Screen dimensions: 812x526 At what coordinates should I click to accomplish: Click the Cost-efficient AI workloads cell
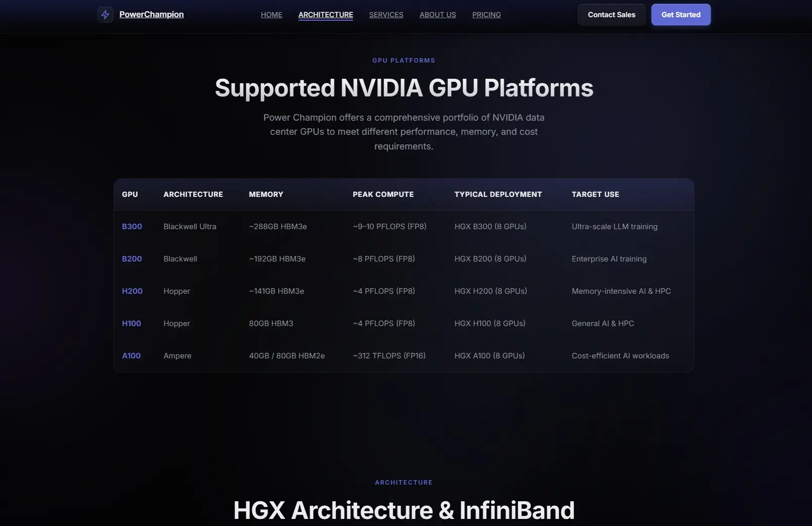coord(620,356)
